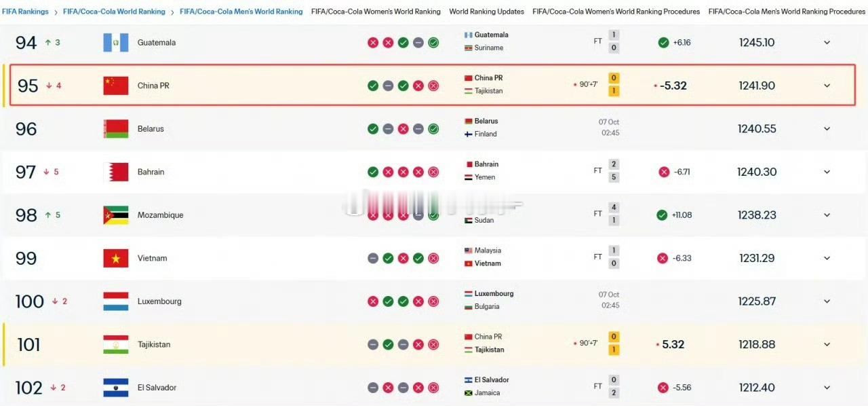Screen dimensions: 868x406
Task: Open FIFA/Coca-Cola Men's World Ranking breadcrumb
Action: coord(241,12)
